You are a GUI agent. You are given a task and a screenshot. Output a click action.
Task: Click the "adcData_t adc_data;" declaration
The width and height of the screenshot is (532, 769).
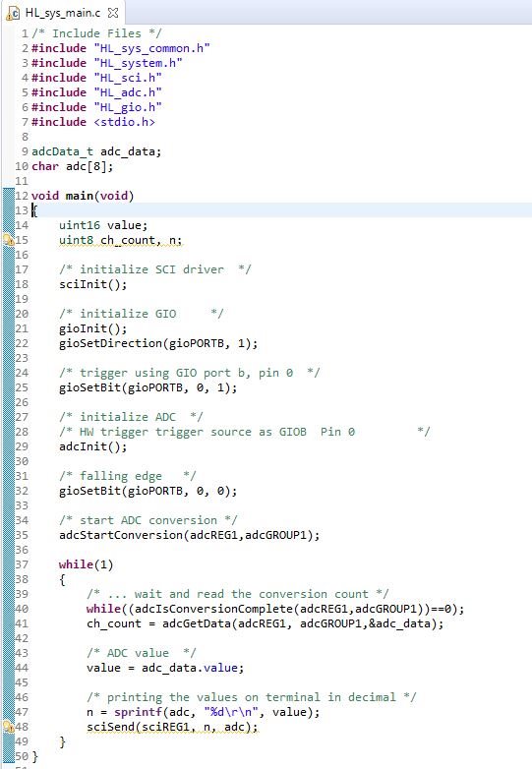(96, 151)
